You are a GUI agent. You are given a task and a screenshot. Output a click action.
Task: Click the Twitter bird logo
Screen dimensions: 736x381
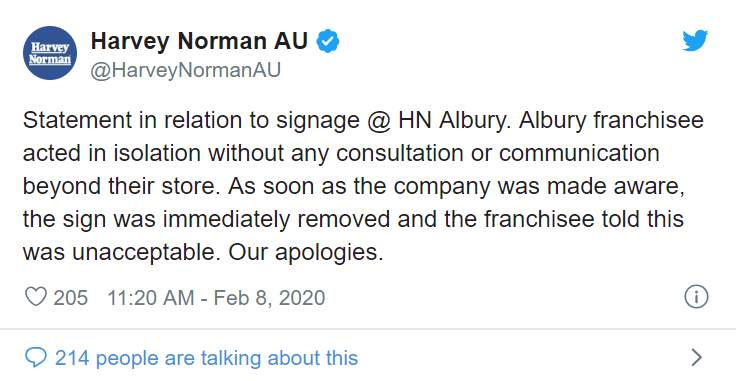click(695, 41)
